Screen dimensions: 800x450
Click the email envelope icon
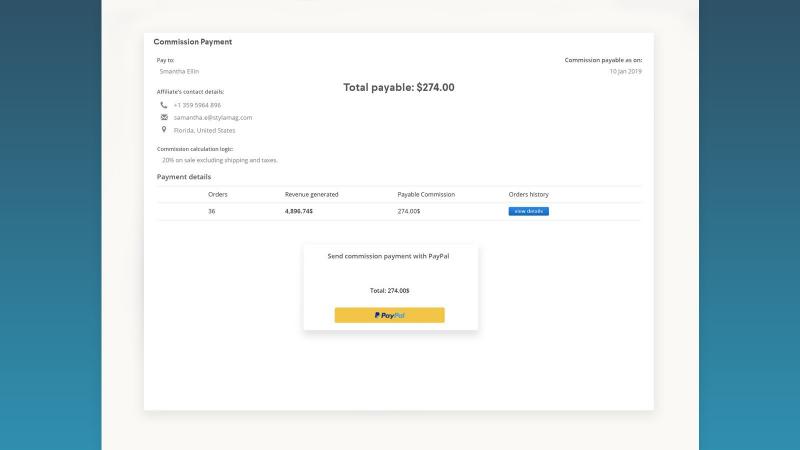164,117
